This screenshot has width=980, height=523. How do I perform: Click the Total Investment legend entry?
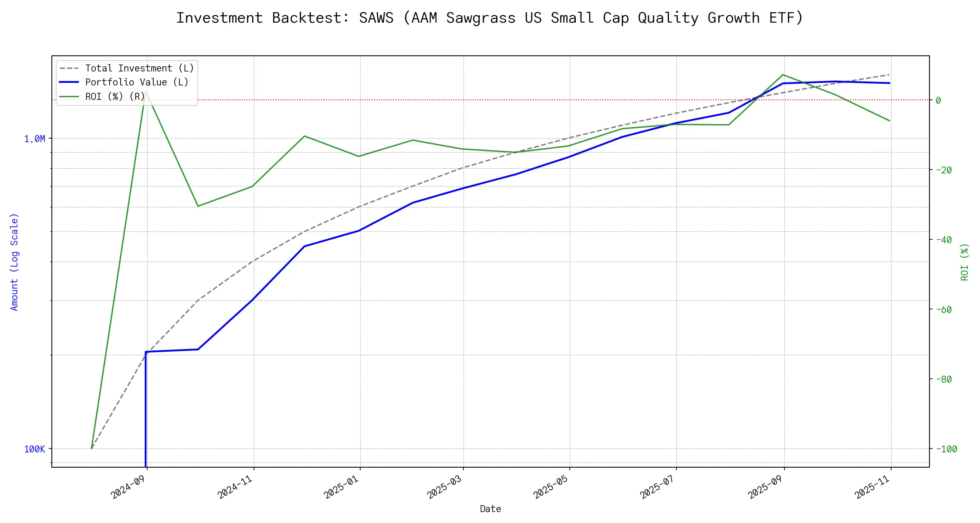(x=139, y=68)
